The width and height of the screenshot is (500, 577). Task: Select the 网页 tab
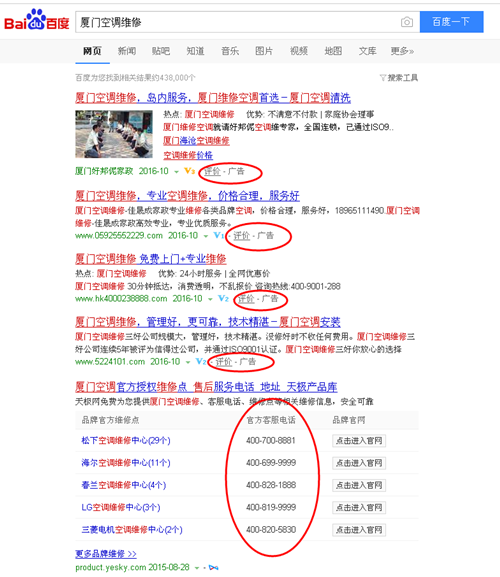92,51
